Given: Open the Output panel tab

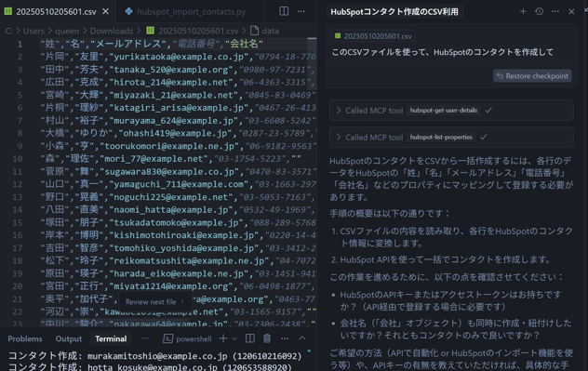Looking at the screenshot, I should point(69,338).
